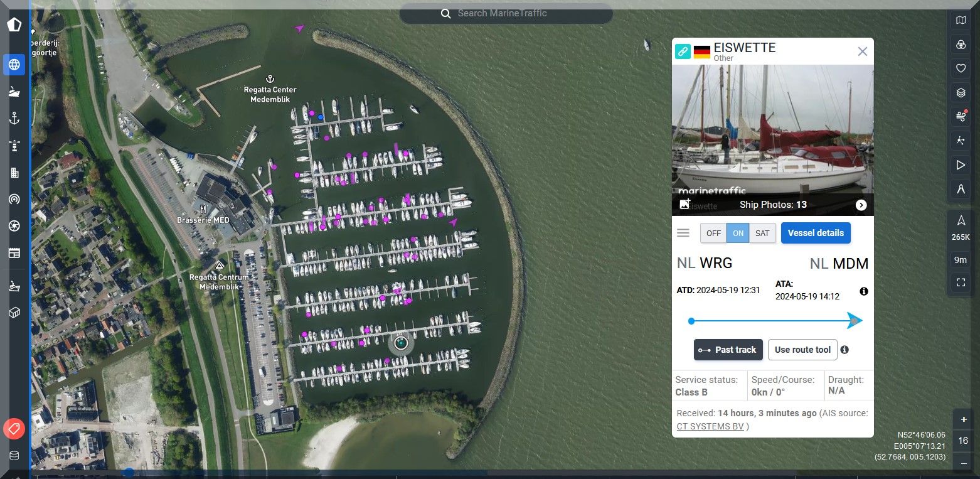Viewport: 980px width, 479px height.
Task: Click the AIS stations signal icon
Action: [14, 200]
